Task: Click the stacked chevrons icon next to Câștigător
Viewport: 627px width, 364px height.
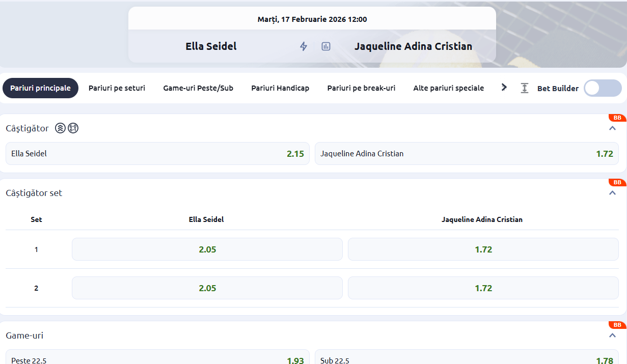Action: click(x=60, y=128)
